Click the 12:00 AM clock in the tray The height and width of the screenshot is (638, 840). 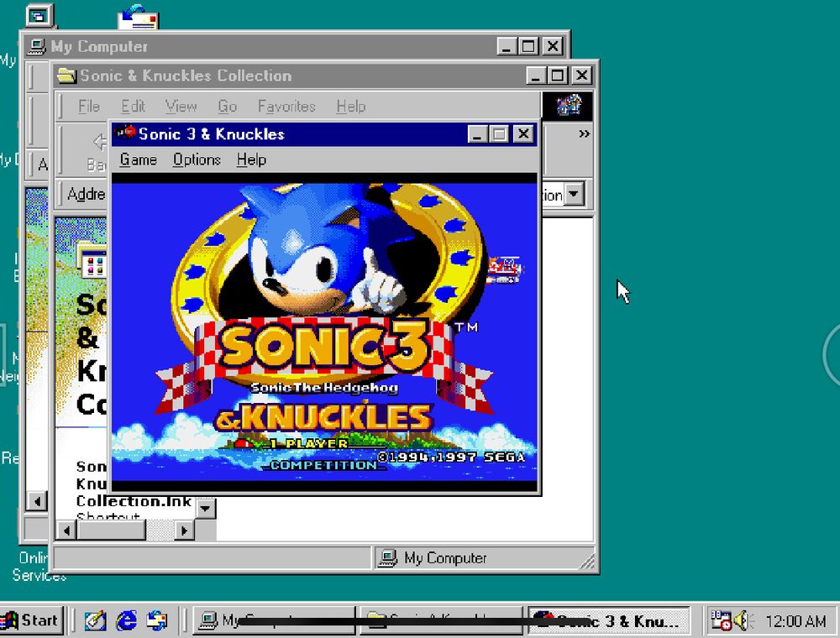pos(795,621)
